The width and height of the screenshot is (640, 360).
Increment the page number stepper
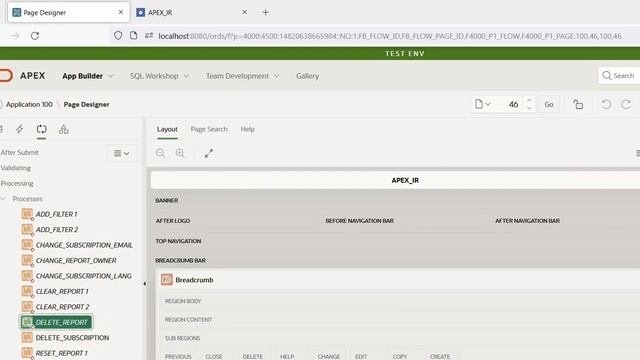click(529, 100)
